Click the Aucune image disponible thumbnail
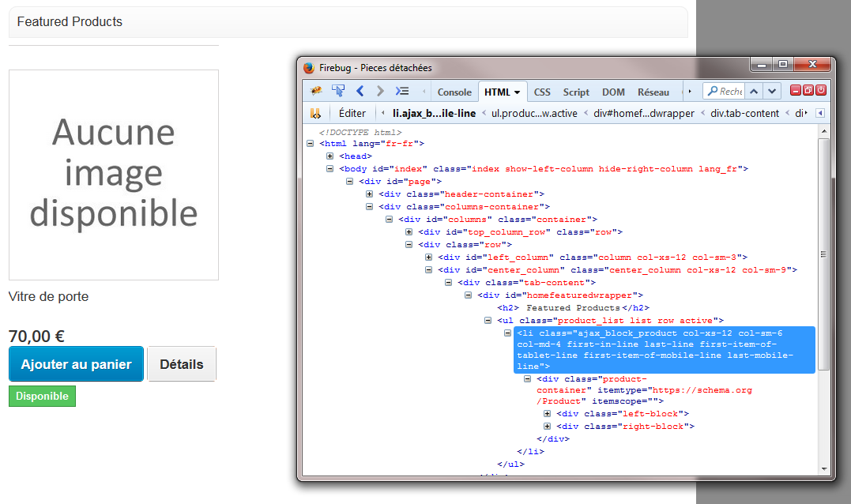 click(x=114, y=175)
